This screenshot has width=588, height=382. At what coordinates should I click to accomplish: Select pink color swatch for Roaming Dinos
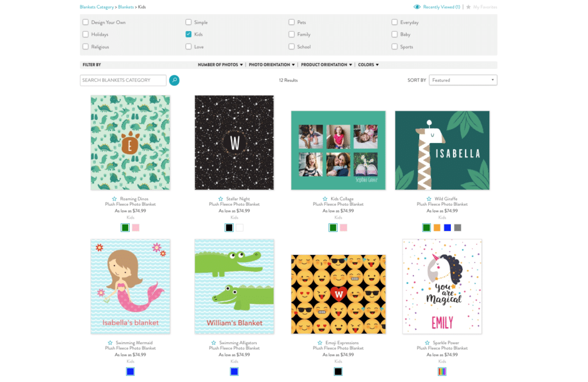(x=136, y=227)
